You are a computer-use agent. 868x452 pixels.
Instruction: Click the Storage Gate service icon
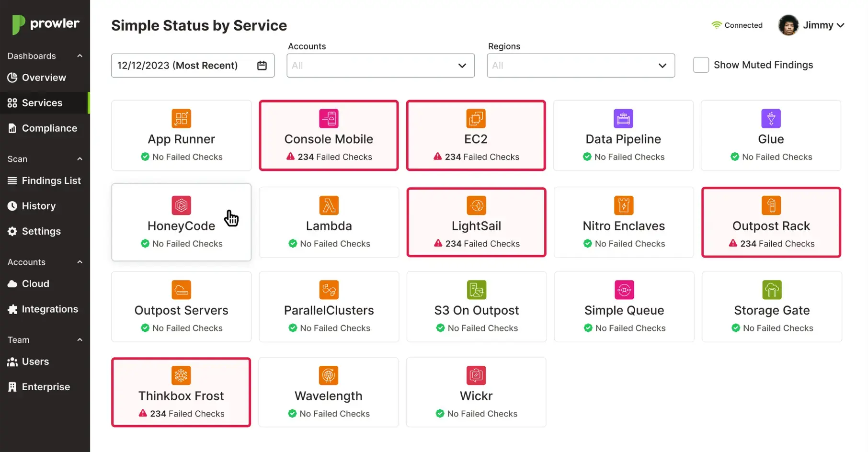(772, 290)
